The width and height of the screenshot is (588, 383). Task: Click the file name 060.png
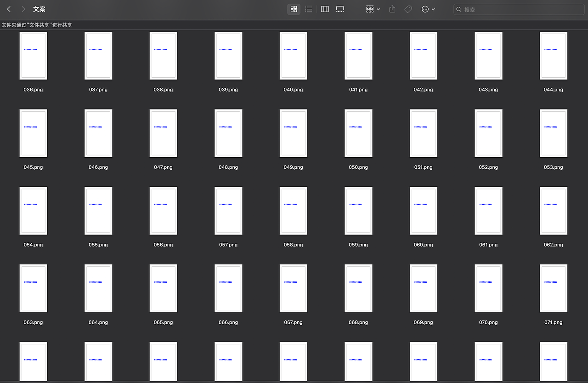pyautogui.click(x=423, y=245)
